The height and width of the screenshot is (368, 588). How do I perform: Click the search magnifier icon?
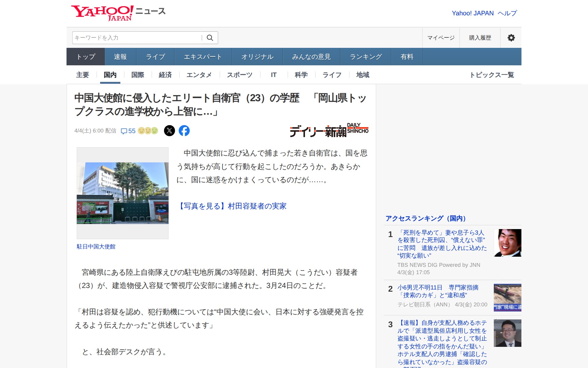tap(210, 38)
